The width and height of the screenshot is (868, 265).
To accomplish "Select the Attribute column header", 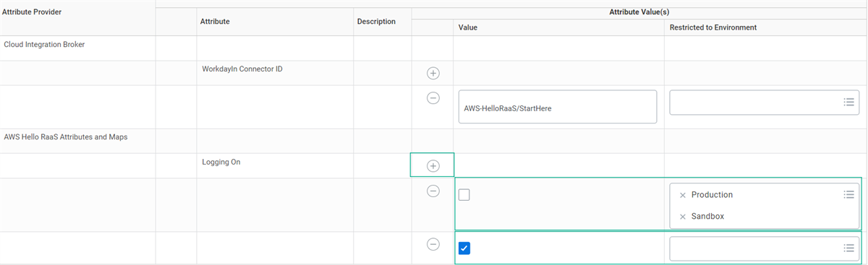I will 215,22.
